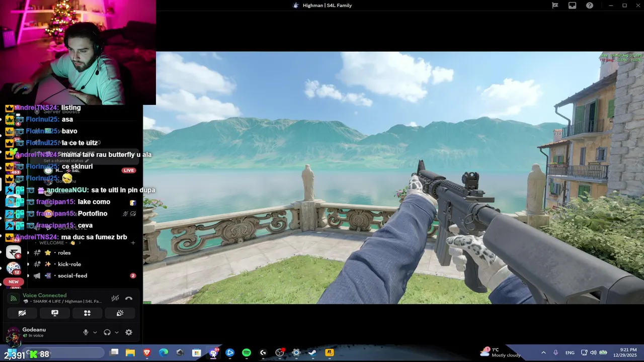Screen dimensions: 644x362
Task: Open File Explorer from taskbar
Action: point(130,353)
